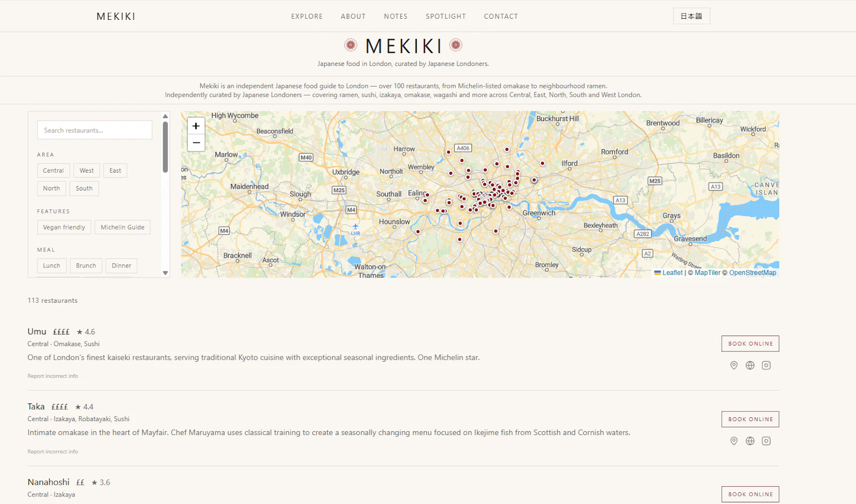This screenshot has width=856, height=504.
Task: Open Umu website globe icon
Action: (x=750, y=365)
